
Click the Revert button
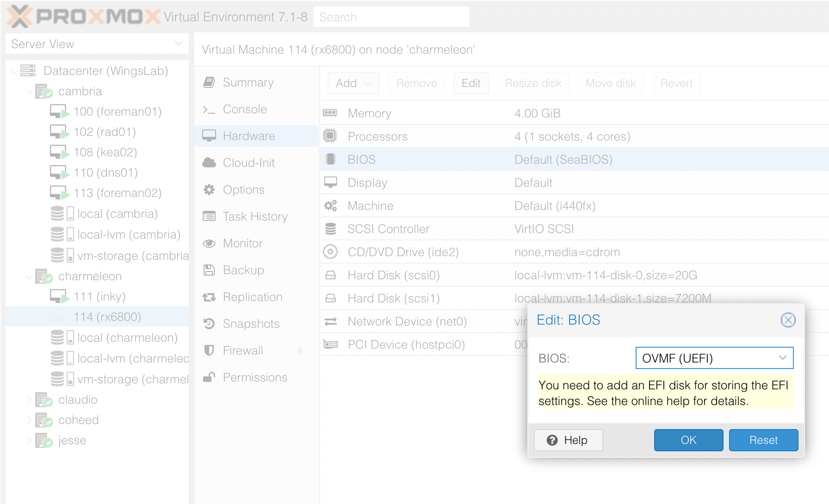pyautogui.click(x=676, y=83)
